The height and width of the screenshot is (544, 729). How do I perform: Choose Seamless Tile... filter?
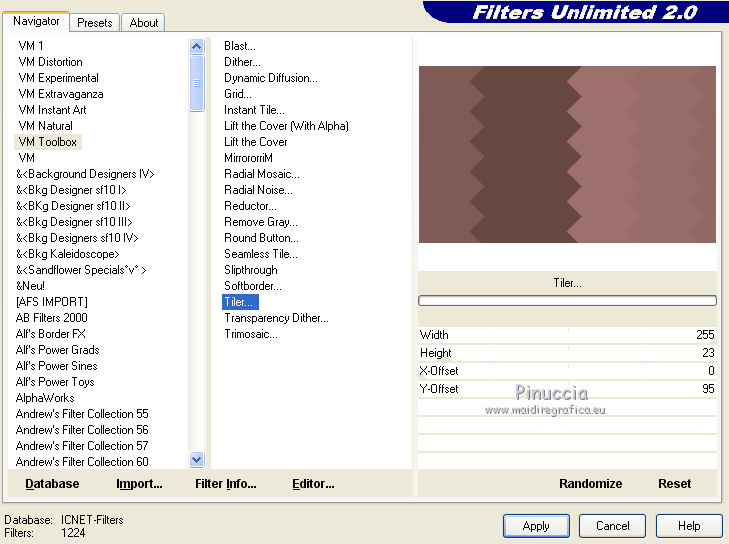coord(261,254)
